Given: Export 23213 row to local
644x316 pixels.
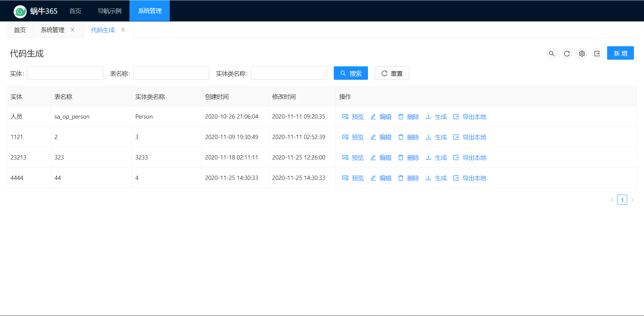Looking at the screenshot, I should 470,157.
